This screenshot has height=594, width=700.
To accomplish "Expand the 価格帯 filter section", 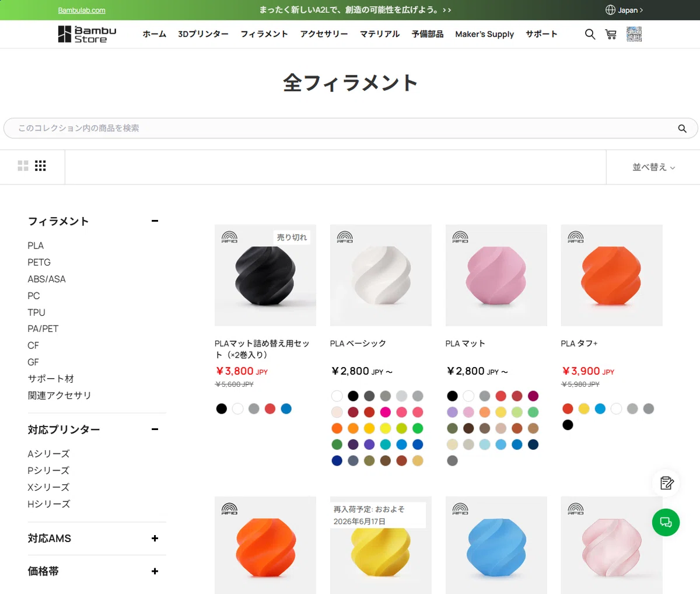I will pyautogui.click(x=155, y=571).
